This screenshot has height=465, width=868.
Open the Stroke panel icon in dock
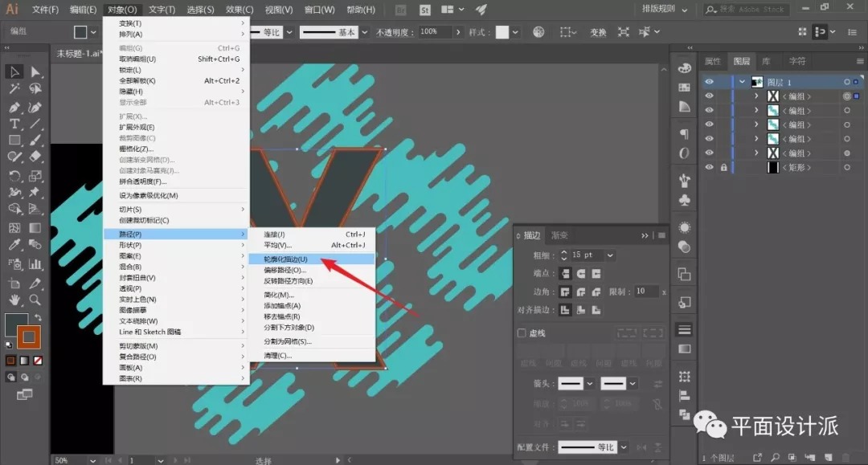coord(685,329)
